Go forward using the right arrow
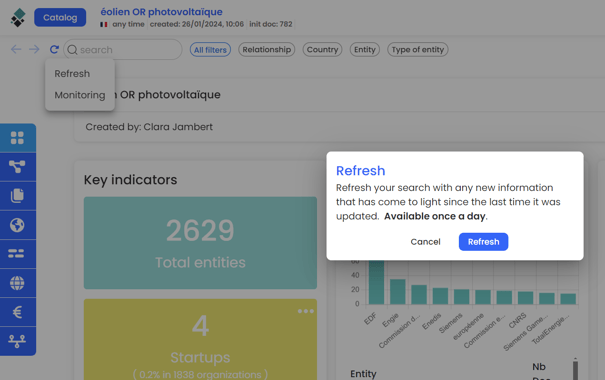The image size is (605, 380). click(34, 49)
